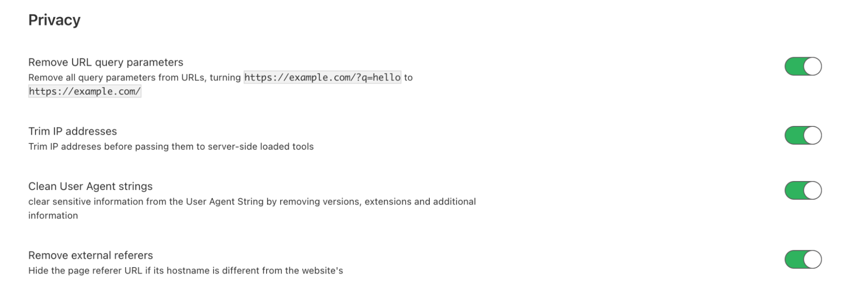Click the https://example.com/ code snippet without query
Screen dimensions: 868x308
click(x=85, y=92)
